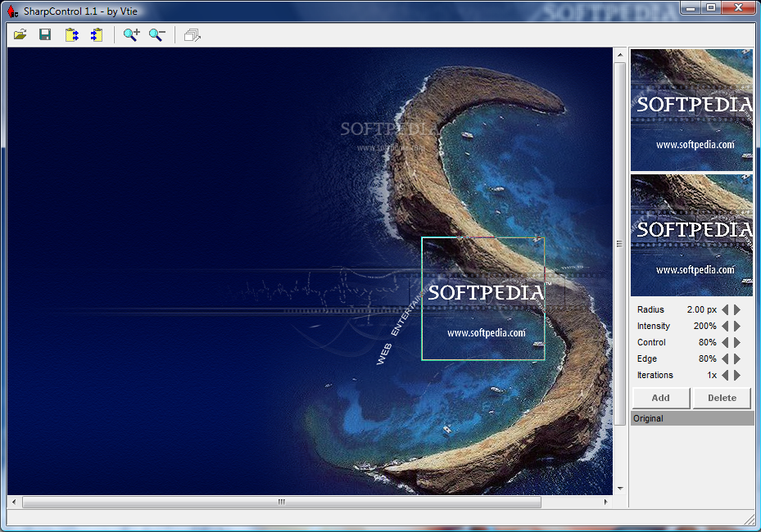The height and width of the screenshot is (532, 761).
Task: Zoom out with the magnifier minus icon
Action: pos(156,35)
